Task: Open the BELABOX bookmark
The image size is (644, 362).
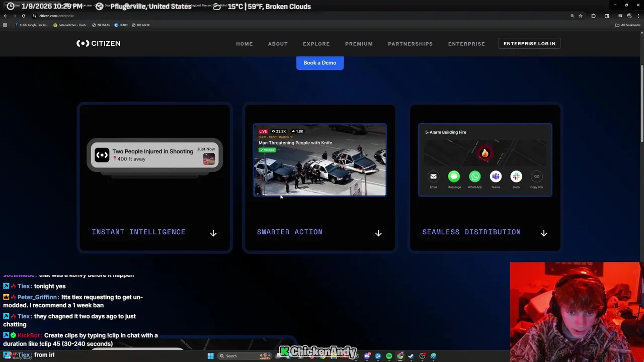Action: (x=140, y=25)
